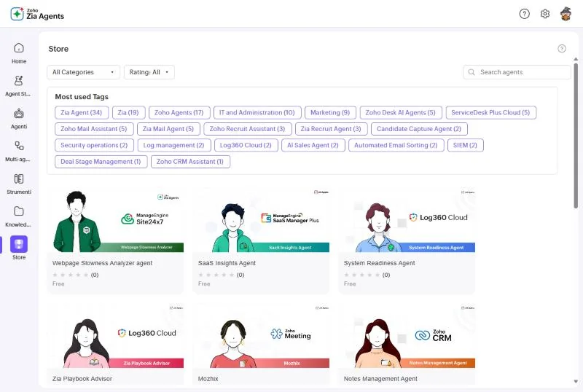Open the help icon in top bar

(524, 14)
